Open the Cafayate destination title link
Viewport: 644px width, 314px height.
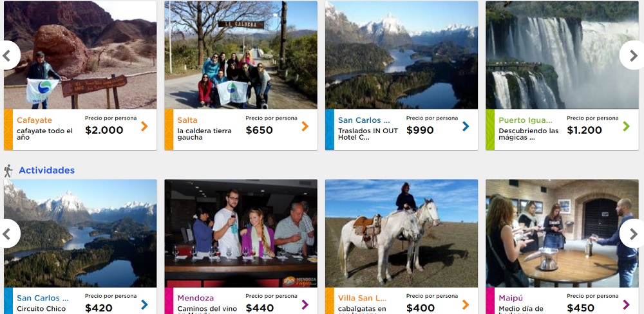(34, 120)
